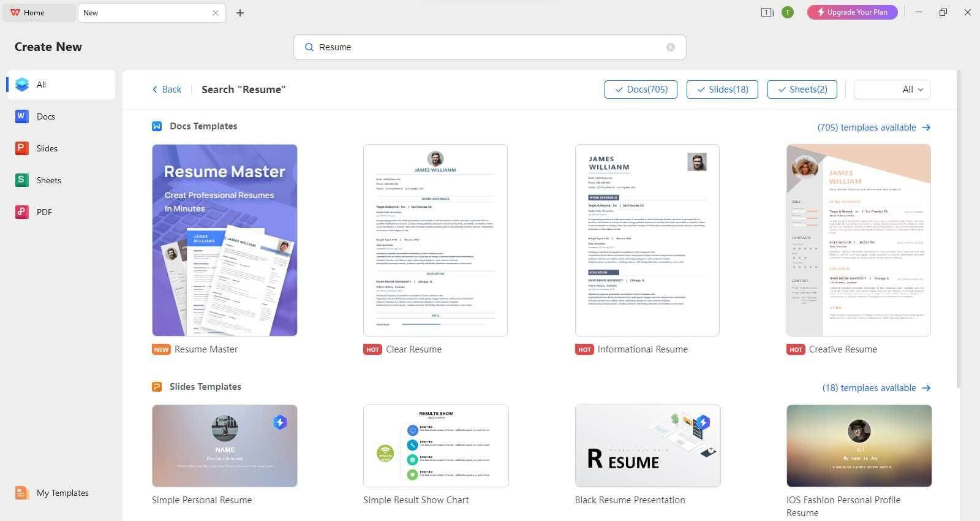Open the Creative Resume thumbnail
This screenshot has width=980, height=521.
tap(859, 240)
